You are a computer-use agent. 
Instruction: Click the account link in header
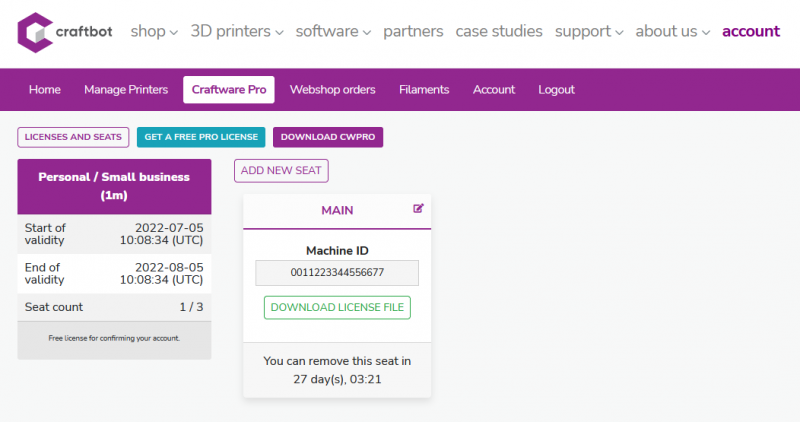[x=750, y=31]
